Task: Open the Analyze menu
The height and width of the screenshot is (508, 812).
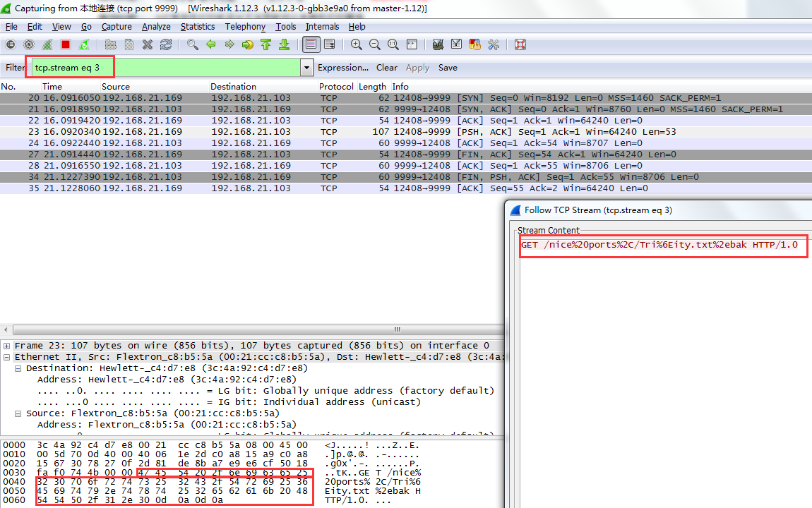Action: [156, 27]
